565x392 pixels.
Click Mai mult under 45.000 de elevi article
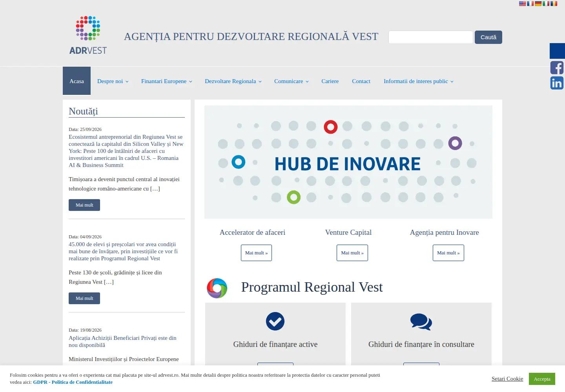[84, 298]
